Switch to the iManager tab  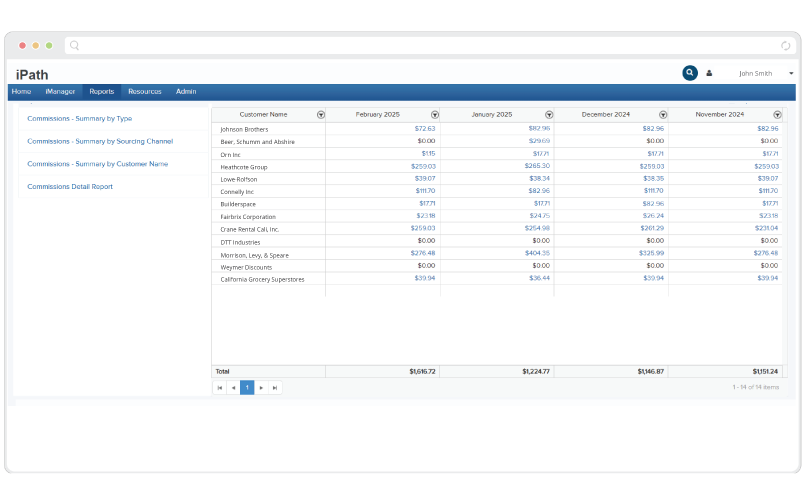(60, 92)
